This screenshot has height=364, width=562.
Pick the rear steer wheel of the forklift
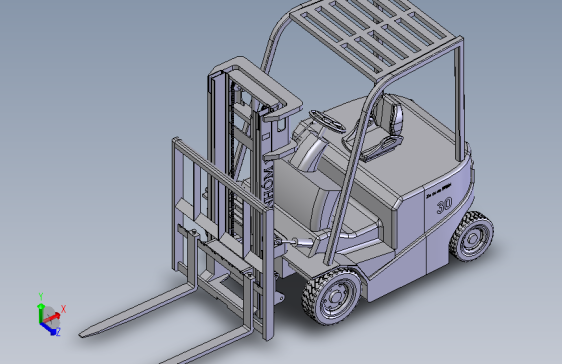[x=471, y=236]
